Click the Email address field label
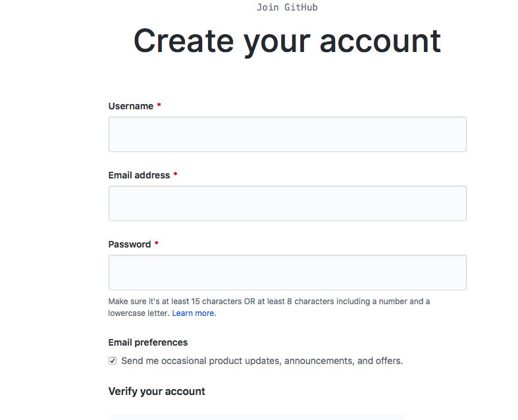The height and width of the screenshot is (420, 518). pos(139,175)
